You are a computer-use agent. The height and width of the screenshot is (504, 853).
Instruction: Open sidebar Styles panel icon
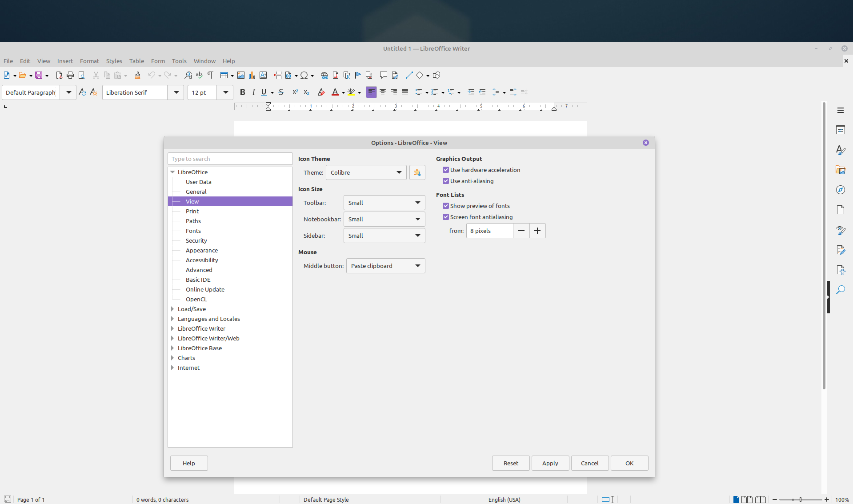click(840, 150)
